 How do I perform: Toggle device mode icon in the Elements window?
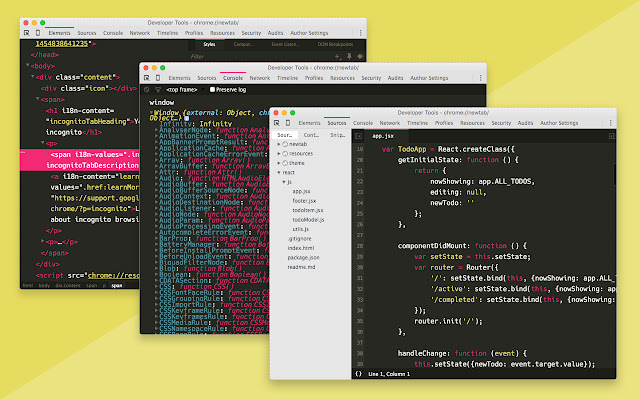pos(37,33)
